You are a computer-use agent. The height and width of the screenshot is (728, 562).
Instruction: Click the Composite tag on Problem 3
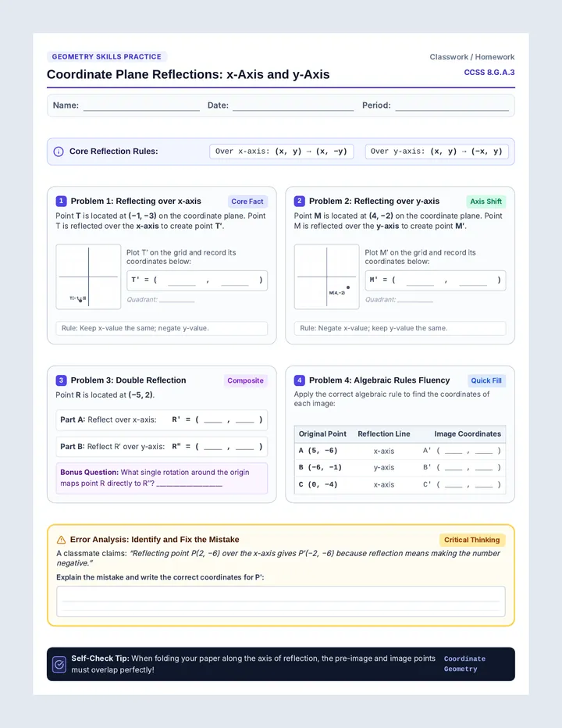coord(246,380)
